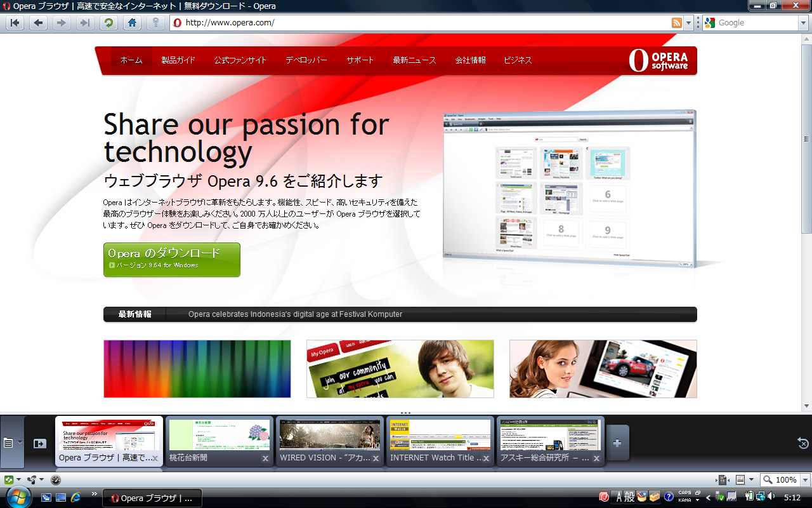The image size is (812, 508).
Task: Click the Fast Forward button
Action: [84, 23]
